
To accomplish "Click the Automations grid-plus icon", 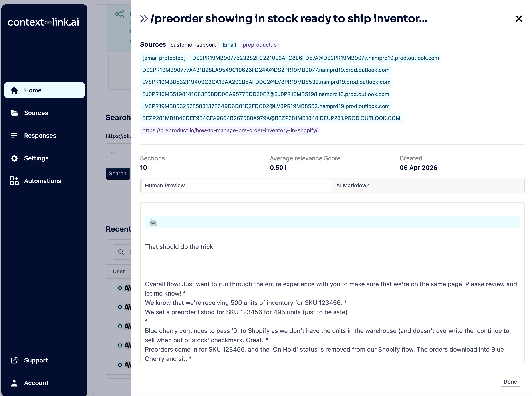I will point(14,181).
